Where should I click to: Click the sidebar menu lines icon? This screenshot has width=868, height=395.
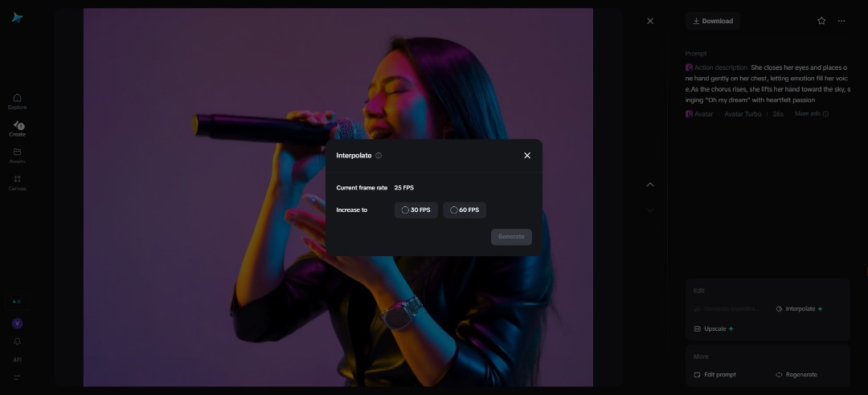tap(17, 377)
